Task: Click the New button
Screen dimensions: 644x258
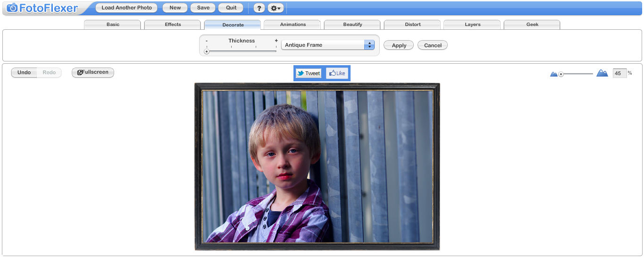Action: tap(175, 8)
